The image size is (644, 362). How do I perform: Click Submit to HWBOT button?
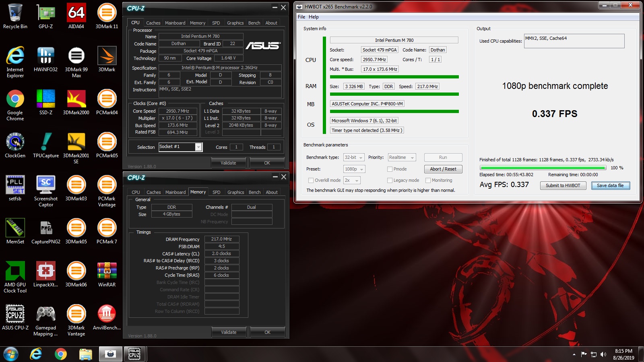coord(563,185)
